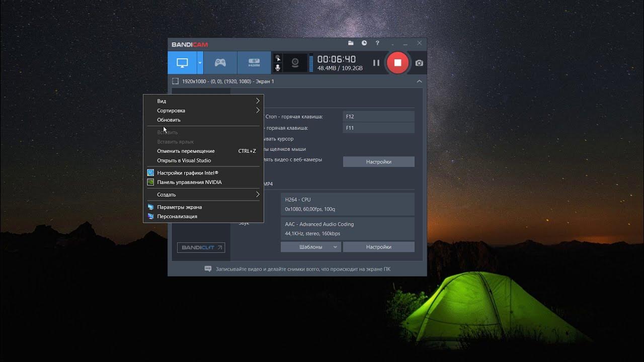Click Вид submenu arrow
Screen dimensions: 644x362
pos(258,101)
